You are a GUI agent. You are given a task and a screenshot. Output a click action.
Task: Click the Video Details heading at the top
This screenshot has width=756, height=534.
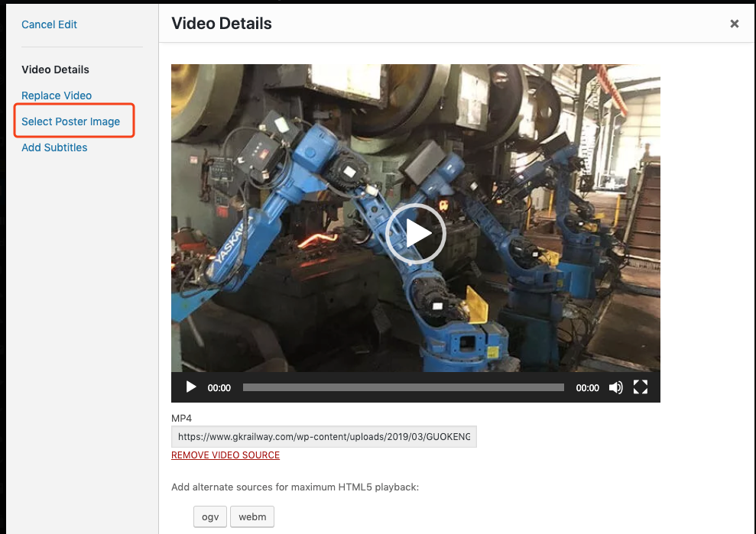click(222, 24)
